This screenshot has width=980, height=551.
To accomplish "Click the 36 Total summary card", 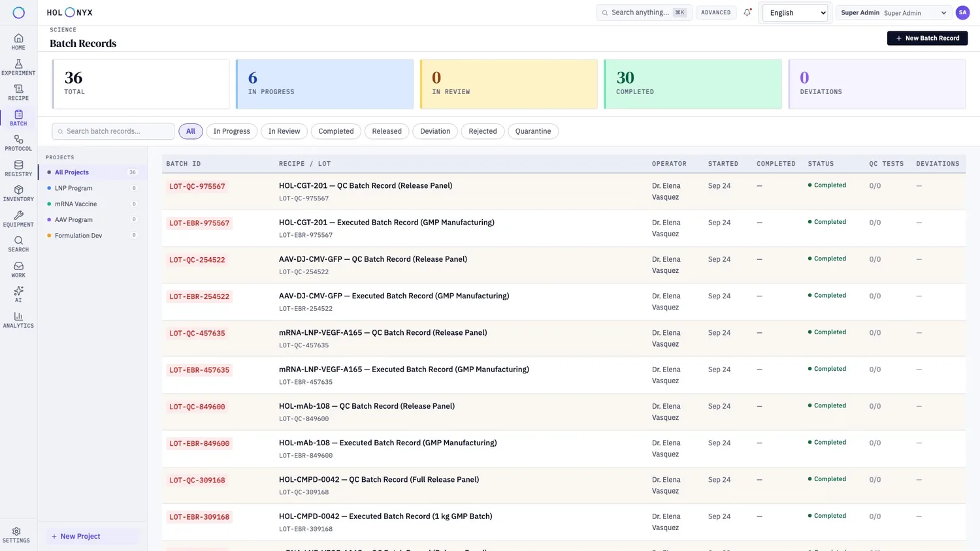I will tap(140, 84).
